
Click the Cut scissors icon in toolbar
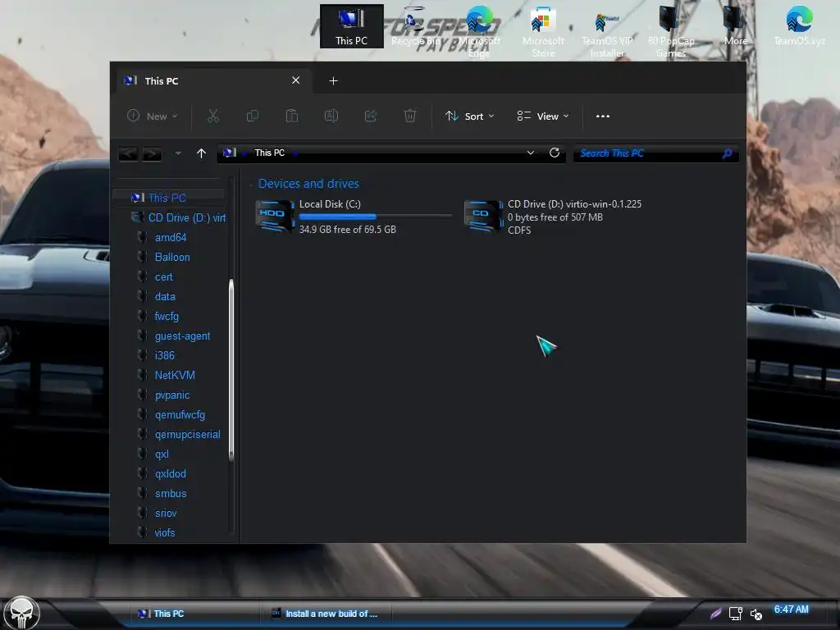(213, 116)
